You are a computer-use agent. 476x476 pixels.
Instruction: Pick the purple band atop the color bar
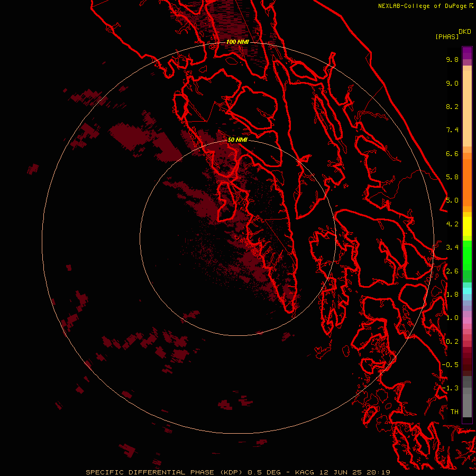pos(467,53)
